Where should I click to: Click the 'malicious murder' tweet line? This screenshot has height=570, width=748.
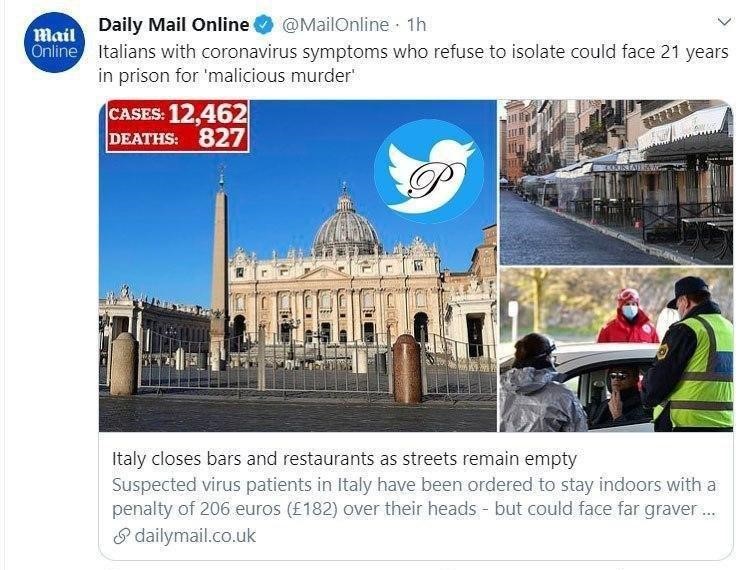[229, 75]
